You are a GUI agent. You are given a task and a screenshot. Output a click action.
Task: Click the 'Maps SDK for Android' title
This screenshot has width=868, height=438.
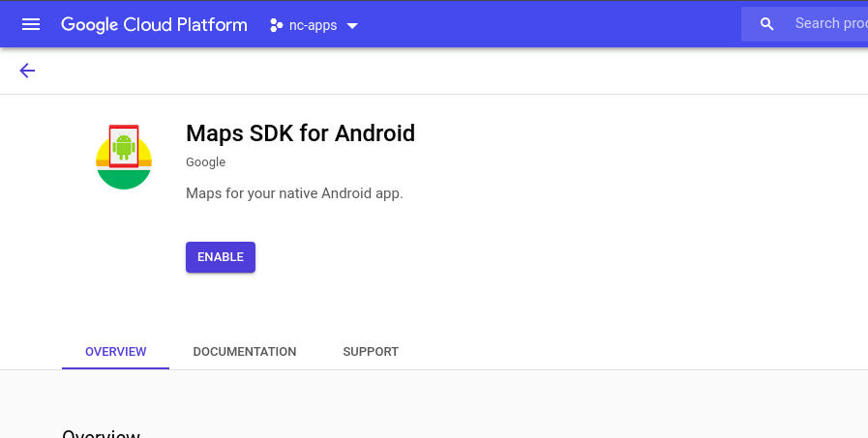click(x=300, y=133)
